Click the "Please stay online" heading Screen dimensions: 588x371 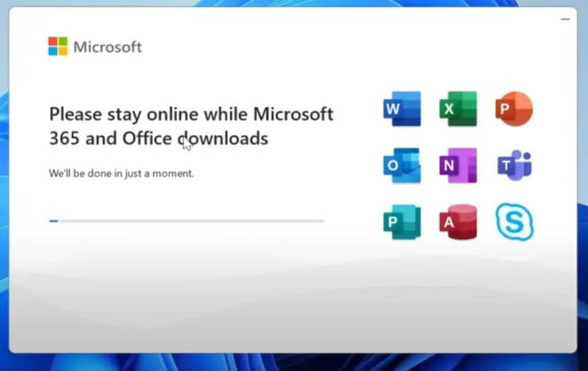(x=191, y=126)
